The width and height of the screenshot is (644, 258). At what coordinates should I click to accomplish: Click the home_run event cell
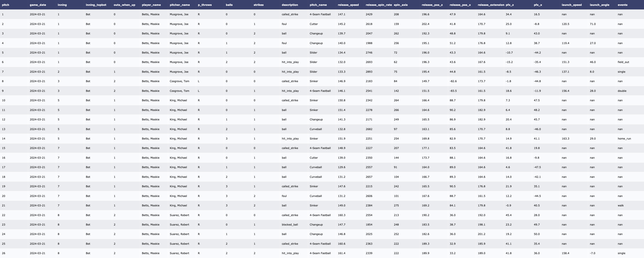(624, 138)
